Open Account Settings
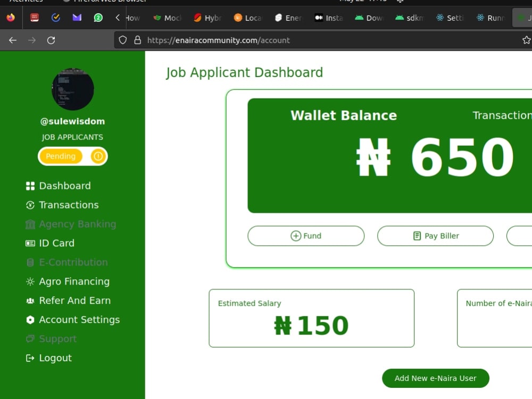The image size is (532, 399). (72, 320)
